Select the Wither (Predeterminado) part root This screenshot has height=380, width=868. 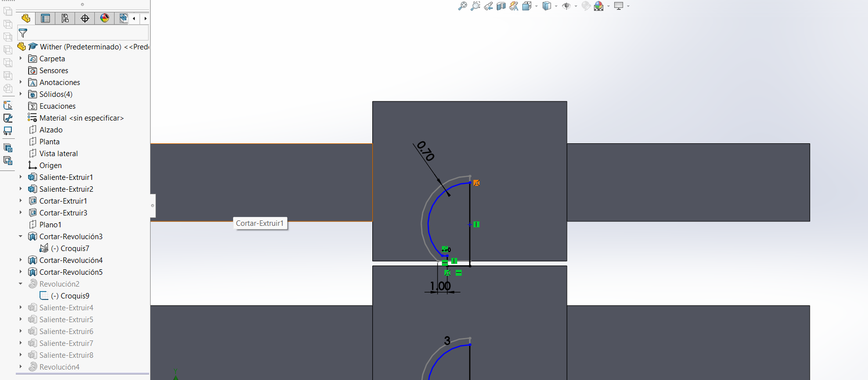click(83, 47)
